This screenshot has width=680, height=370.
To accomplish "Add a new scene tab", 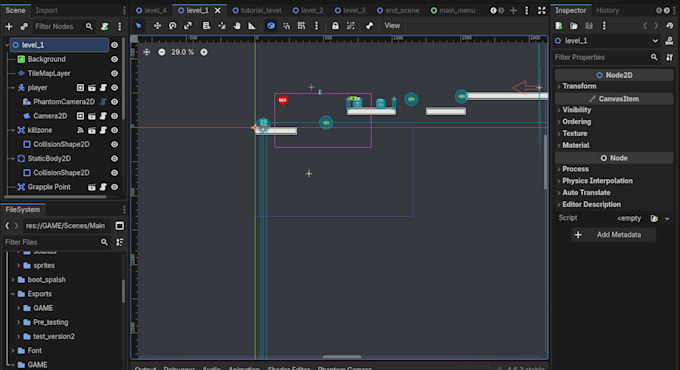I will [x=513, y=10].
